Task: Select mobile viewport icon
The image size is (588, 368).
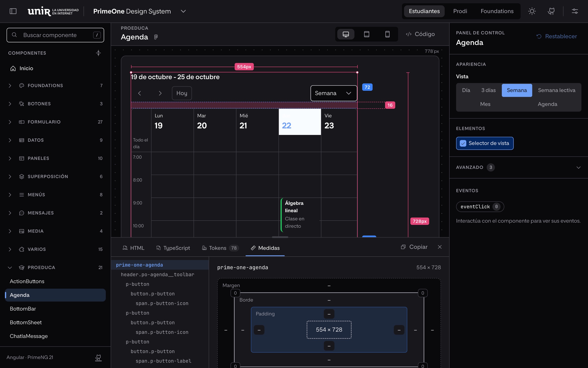Action: point(387,34)
